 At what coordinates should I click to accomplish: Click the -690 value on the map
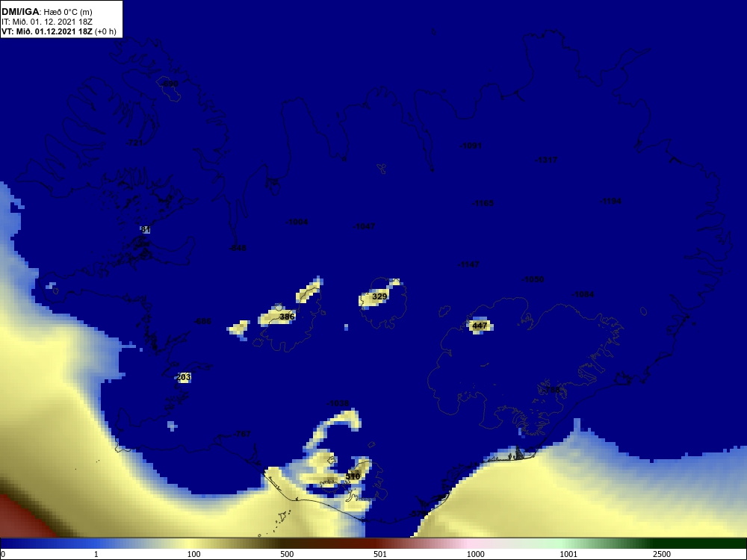pyautogui.click(x=169, y=84)
